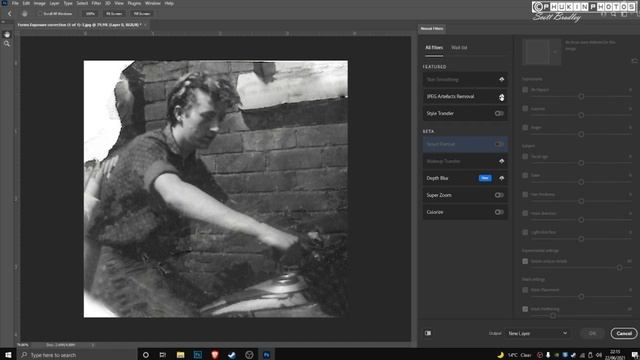Screen dimensions: 640x360
Task: Click the back arrow in options bar
Action: 10,13
